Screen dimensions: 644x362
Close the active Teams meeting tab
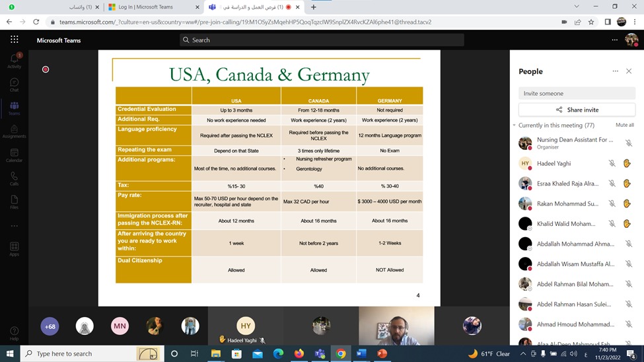point(298,7)
